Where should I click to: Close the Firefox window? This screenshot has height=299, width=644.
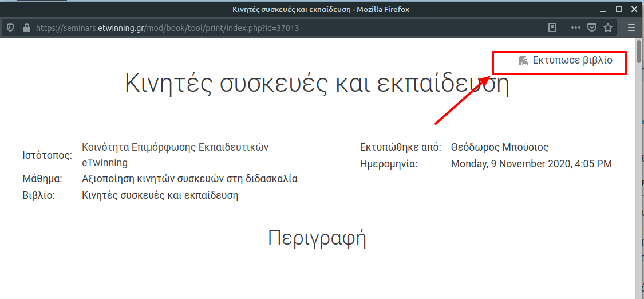[x=634, y=9]
